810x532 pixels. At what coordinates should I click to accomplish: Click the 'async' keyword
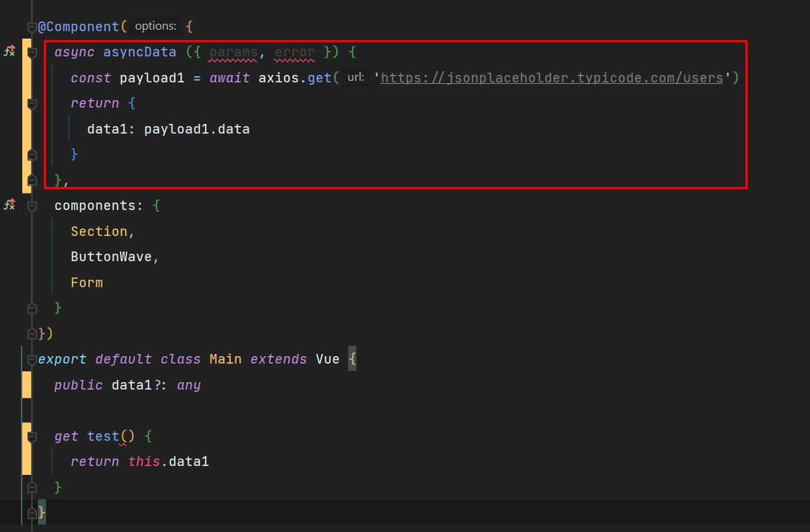(x=74, y=52)
